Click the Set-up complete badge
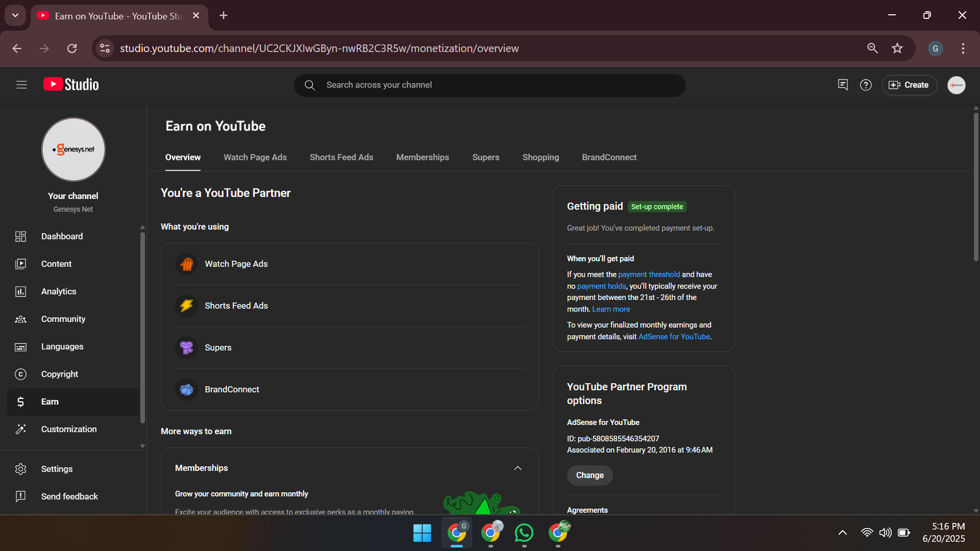 pyautogui.click(x=657, y=207)
